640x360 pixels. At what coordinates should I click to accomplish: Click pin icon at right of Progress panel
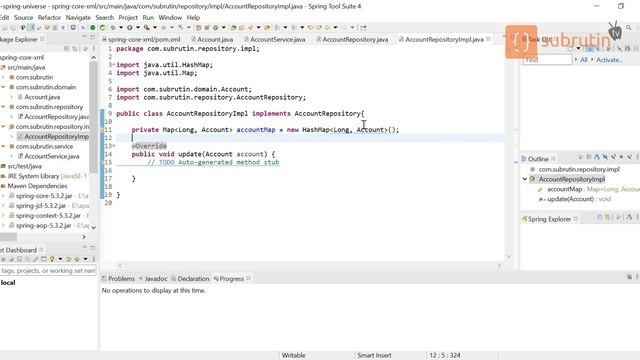629,277
